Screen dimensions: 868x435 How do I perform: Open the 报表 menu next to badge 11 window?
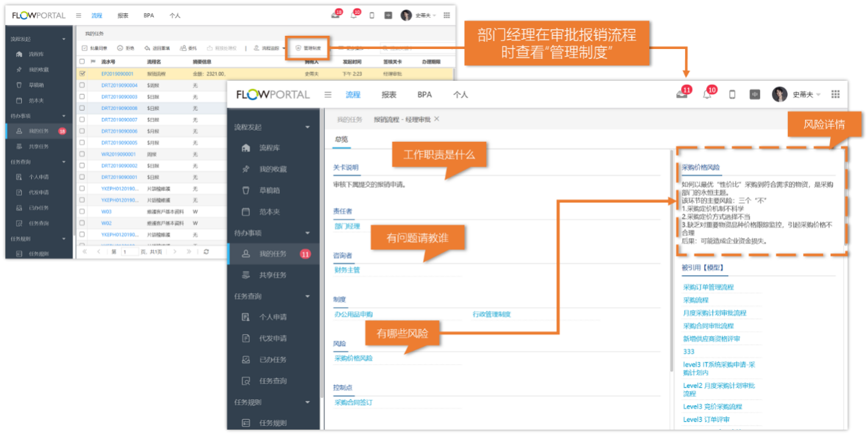(389, 95)
